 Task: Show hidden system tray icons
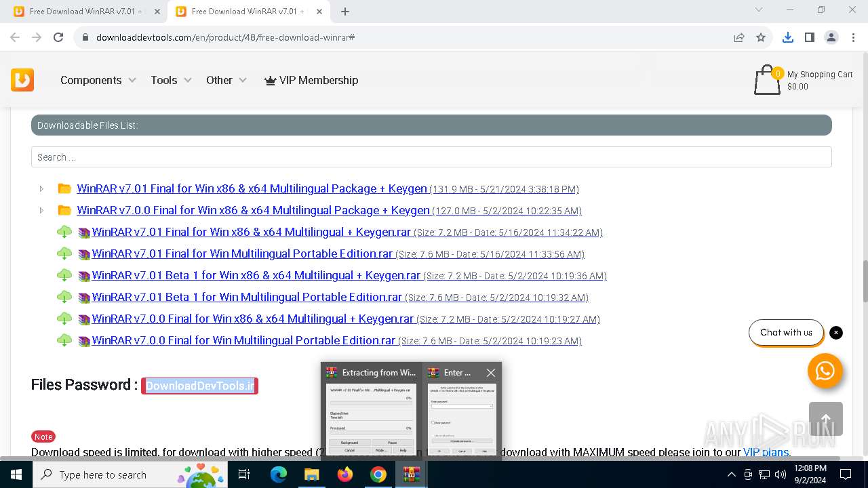731,474
